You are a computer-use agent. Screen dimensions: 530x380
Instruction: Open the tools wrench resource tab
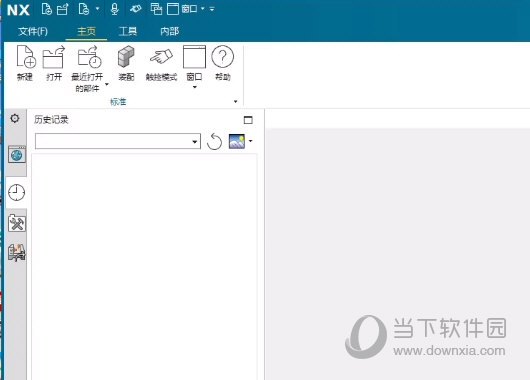[x=17, y=223]
